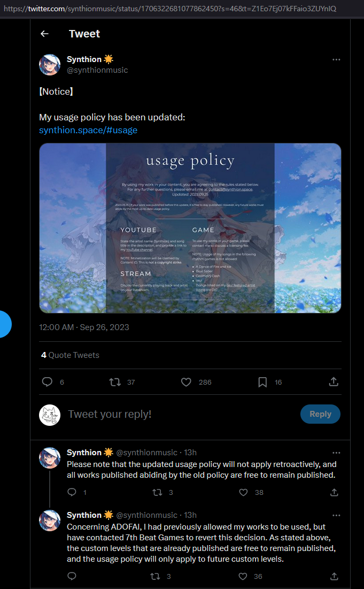This screenshot has width=364, height=589.
Task: Expand more options on the ADOFAI reply
Action: (x=336, y=515)
